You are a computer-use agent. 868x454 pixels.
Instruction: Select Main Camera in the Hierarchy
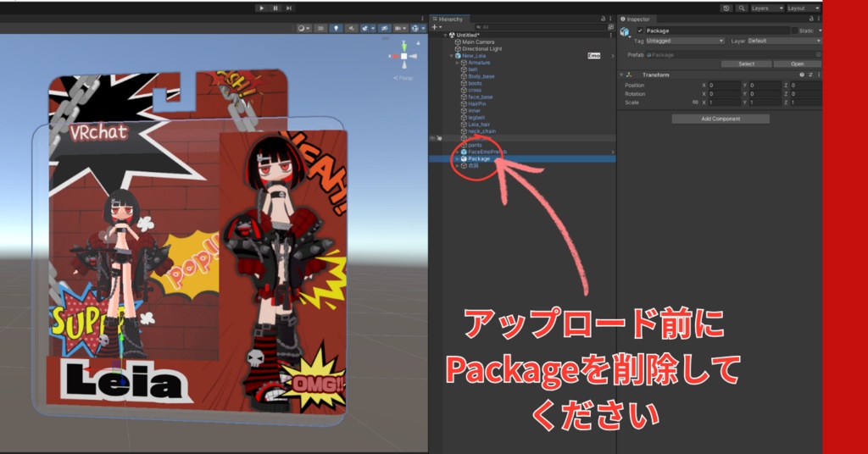pyautogui.click(x=478, y=42)
